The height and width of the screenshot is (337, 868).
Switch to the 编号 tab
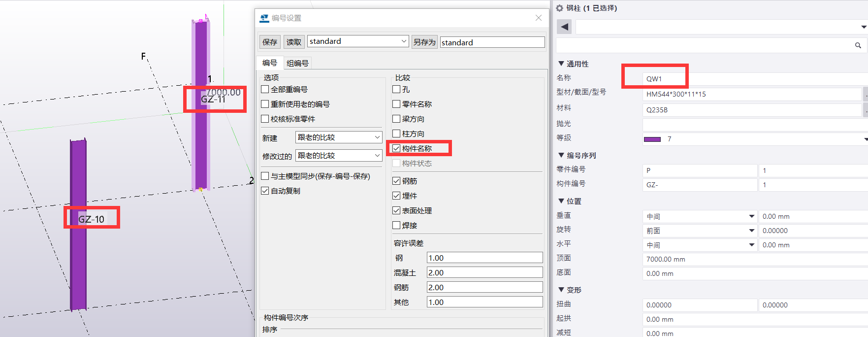pos(269,63)
